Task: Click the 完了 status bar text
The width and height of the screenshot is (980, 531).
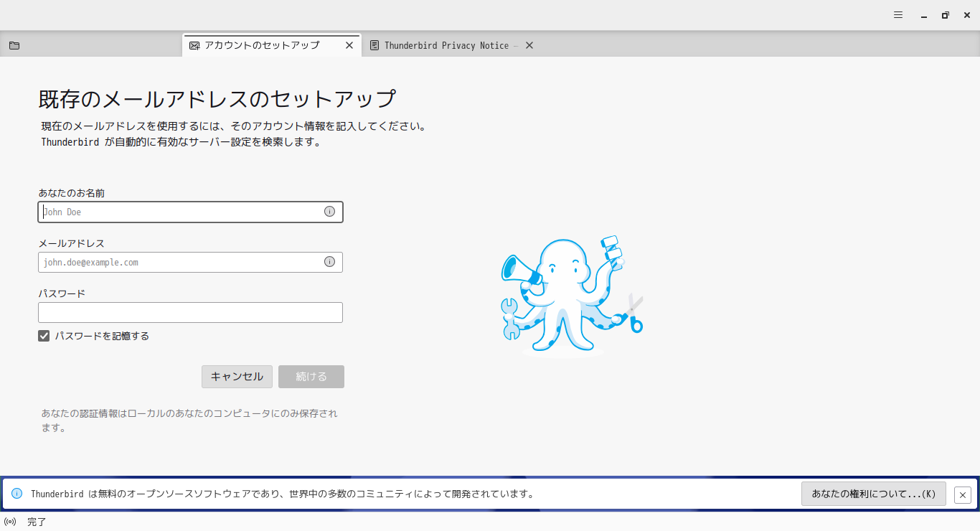Action: [37, 522]
